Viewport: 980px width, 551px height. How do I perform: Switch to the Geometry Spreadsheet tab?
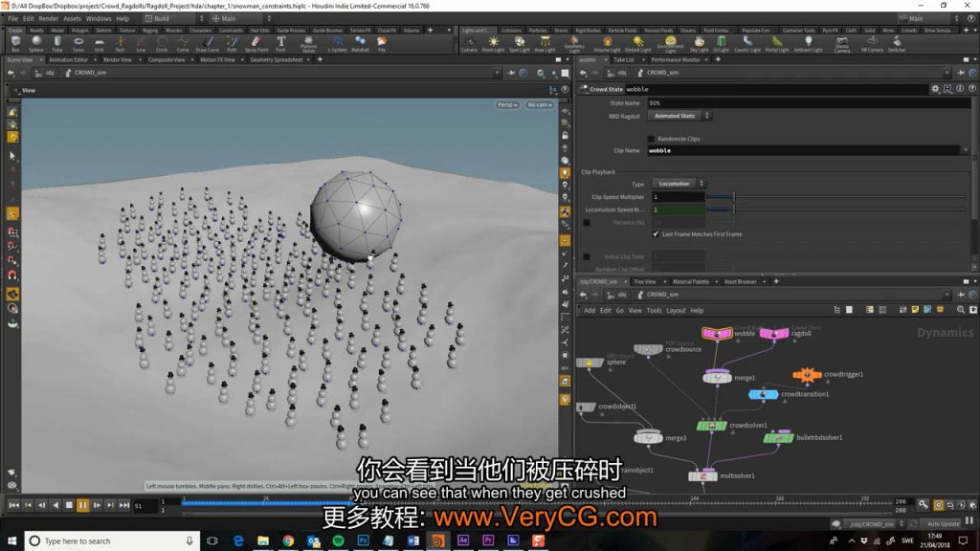click(277, 60)
